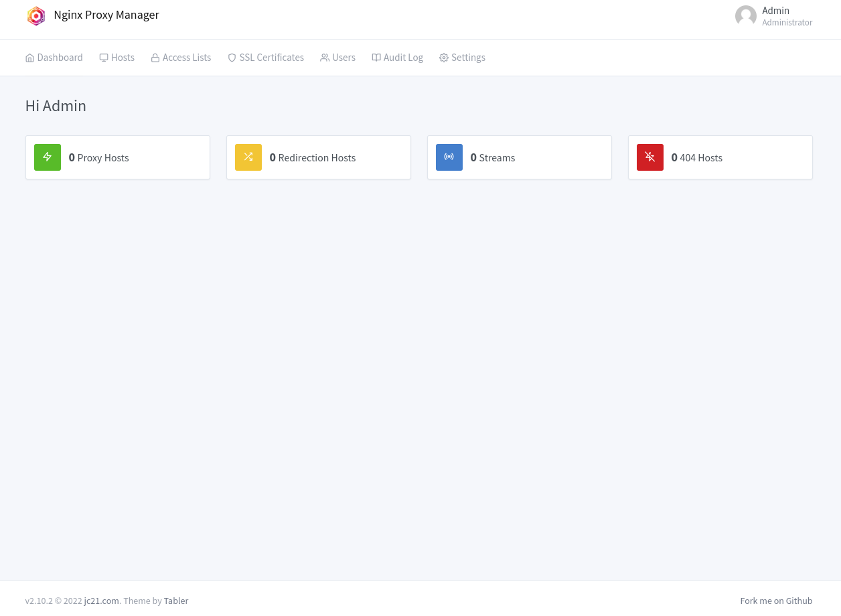
Task: Follow the jc21.com footer link
Action: (x=101, y=601)
